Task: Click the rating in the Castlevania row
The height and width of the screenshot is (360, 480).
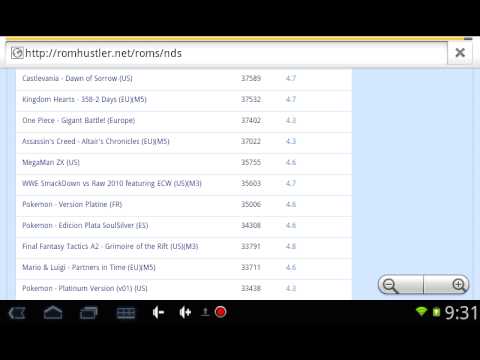Action: 291,78
